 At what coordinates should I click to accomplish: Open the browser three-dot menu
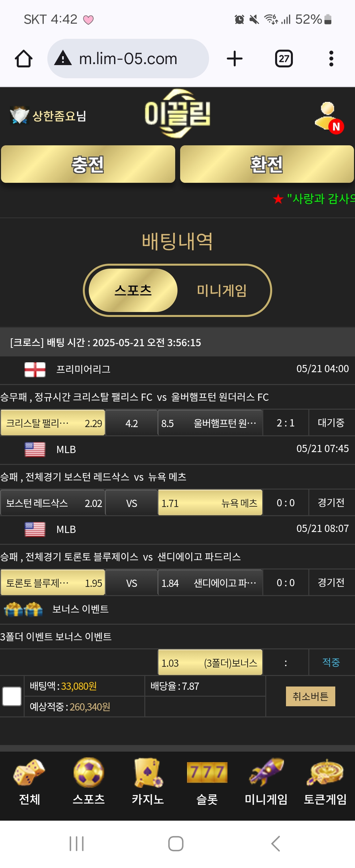coord(331,59)
